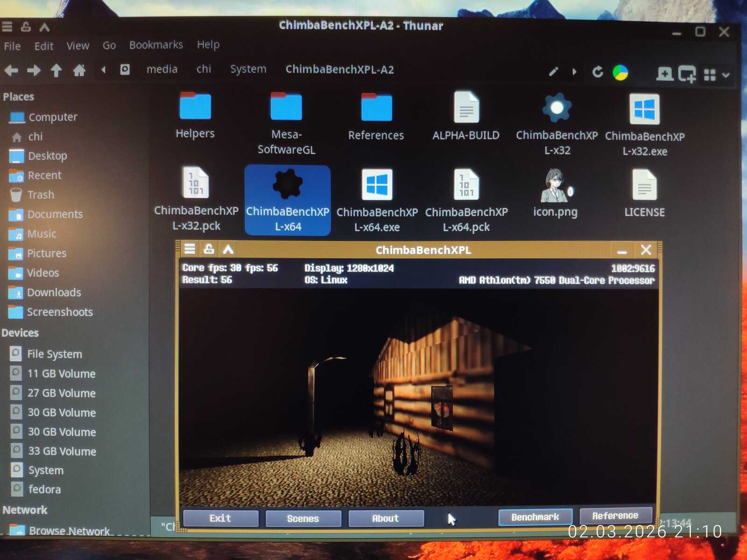This screenshot has height=560, width=747.
Task: Click the disk icon at the path bar start
Action: [125, 70]
